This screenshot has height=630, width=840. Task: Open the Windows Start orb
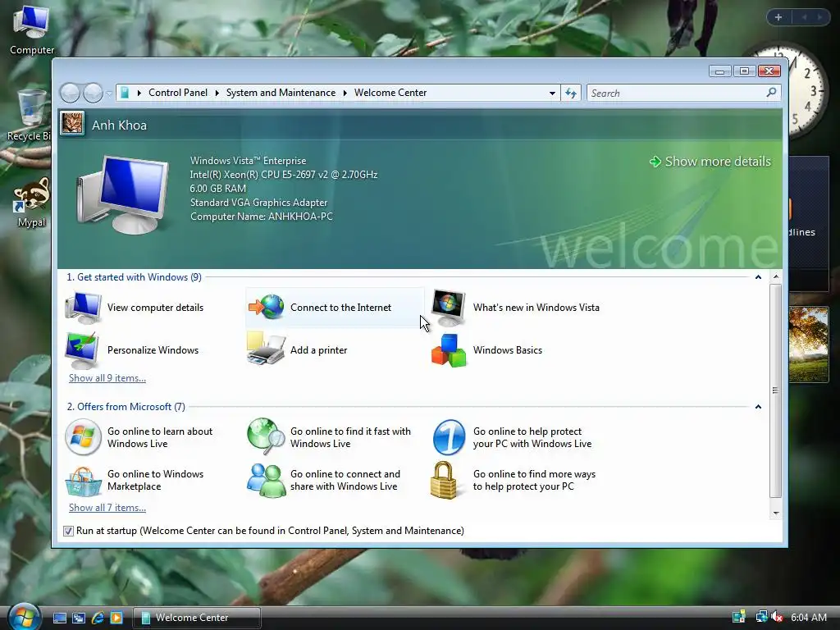click(x=24, y=617)
